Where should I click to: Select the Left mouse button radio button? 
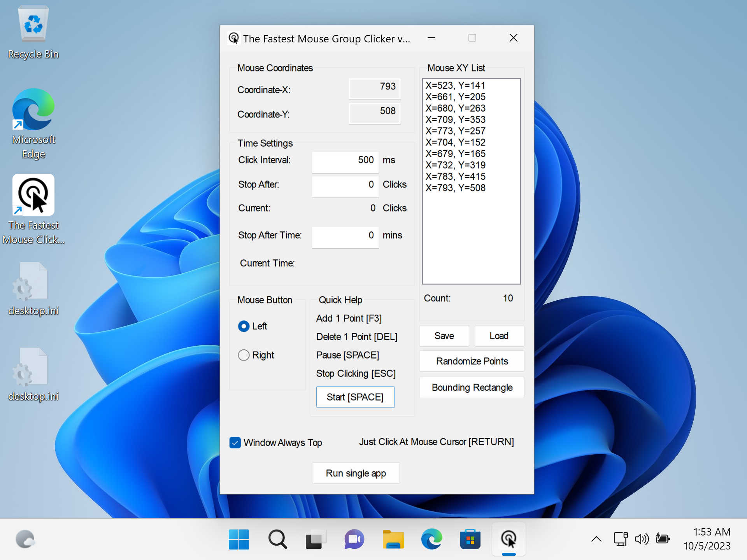(x=243, y=325)
